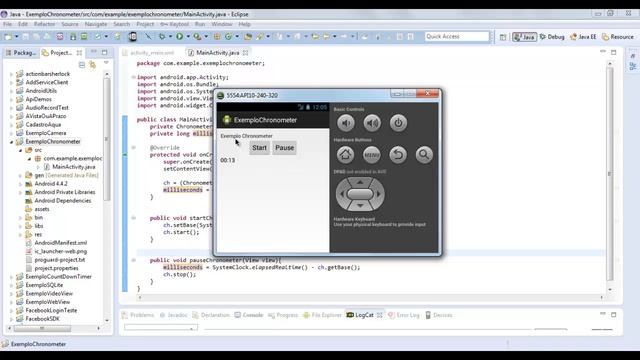Click the Pause button in emulator app
Image resolution: width=640 pixels, height=360 pixels.
[x=284, y=148]
